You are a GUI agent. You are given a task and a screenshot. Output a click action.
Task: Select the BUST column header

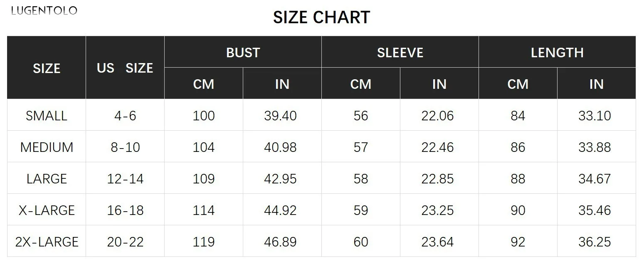point(243,53)
